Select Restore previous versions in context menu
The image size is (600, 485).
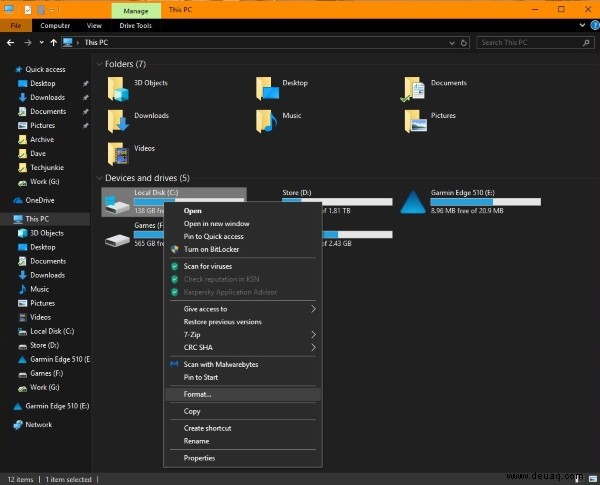pos(243,322)
